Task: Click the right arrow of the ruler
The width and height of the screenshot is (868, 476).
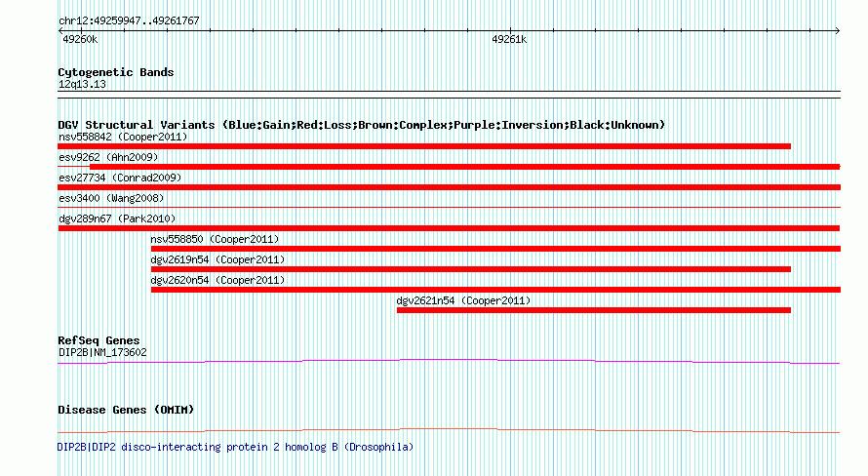Action: pos(837,31)
